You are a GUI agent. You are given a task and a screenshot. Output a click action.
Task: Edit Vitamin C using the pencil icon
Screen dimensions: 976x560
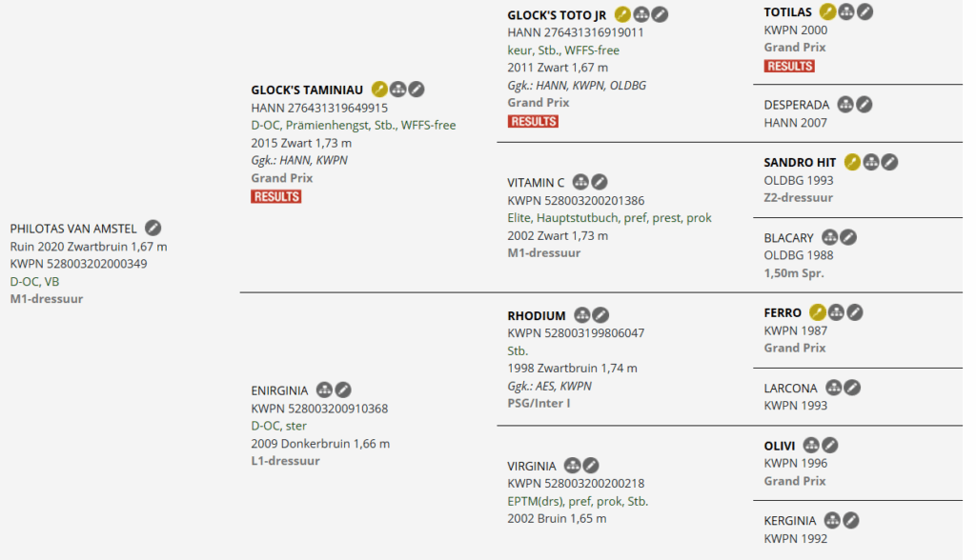(599, 182)
